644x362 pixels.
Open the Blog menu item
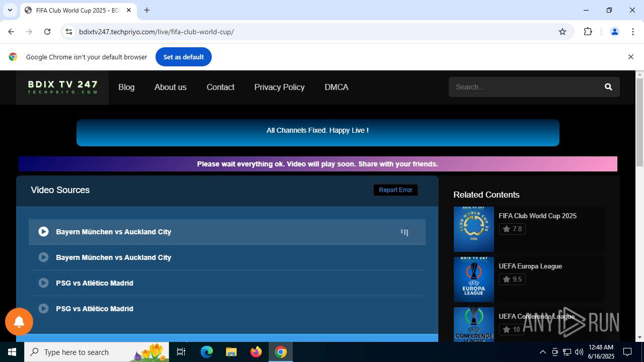click(126, 87)
